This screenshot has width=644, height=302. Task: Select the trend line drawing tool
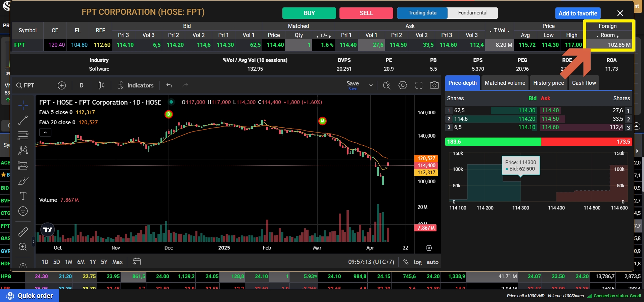click(x=23, y=120)
